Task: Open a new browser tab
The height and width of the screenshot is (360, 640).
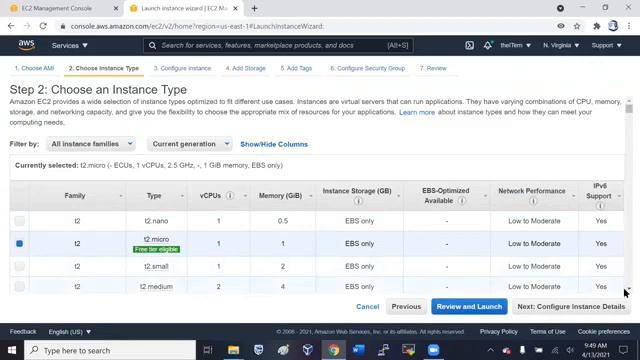Action: click(x=254, y=8)
